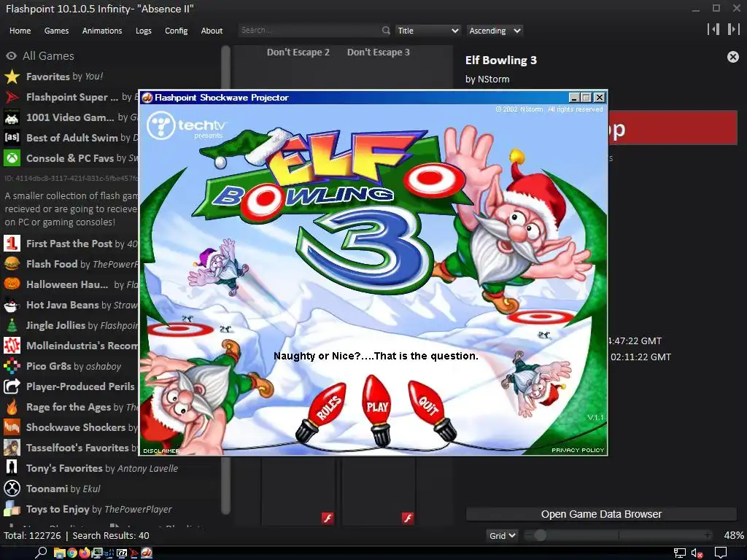This screenshot has height=560, width=747.
Task: Click the red stop button behind projector
Action: coord(673,128)
